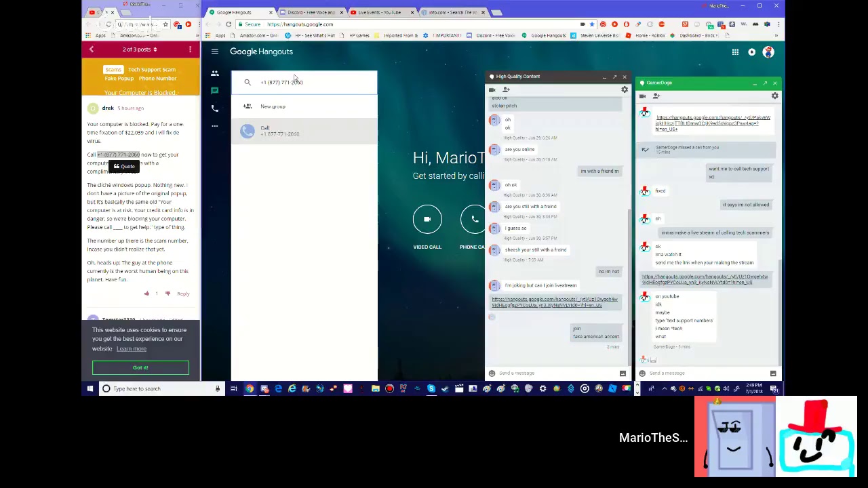Image resolution: width=868 pixels, height=488 pixels.
Task: Open the top hangouts link in GamerDoge chat
Action: point(713,123)
